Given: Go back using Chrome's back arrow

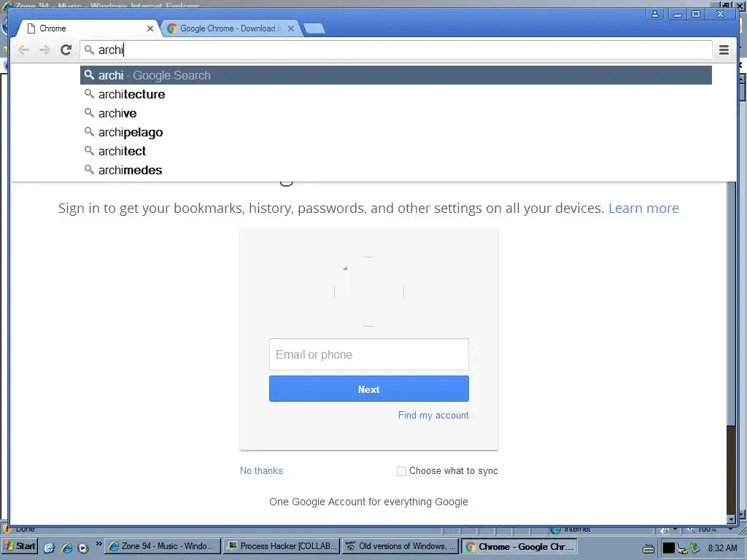Looking at the screenshot, I should tap(23, 50).
